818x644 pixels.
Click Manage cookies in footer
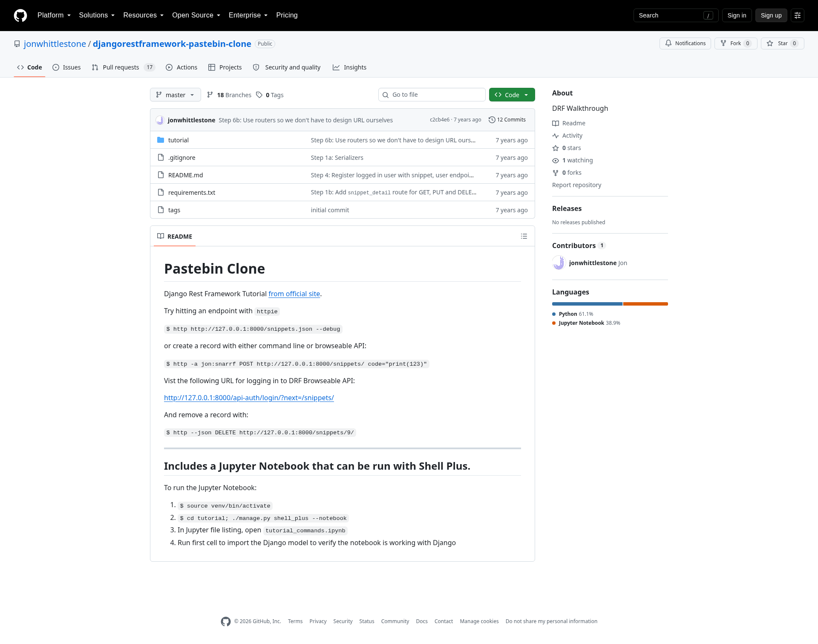coord(479,621)
